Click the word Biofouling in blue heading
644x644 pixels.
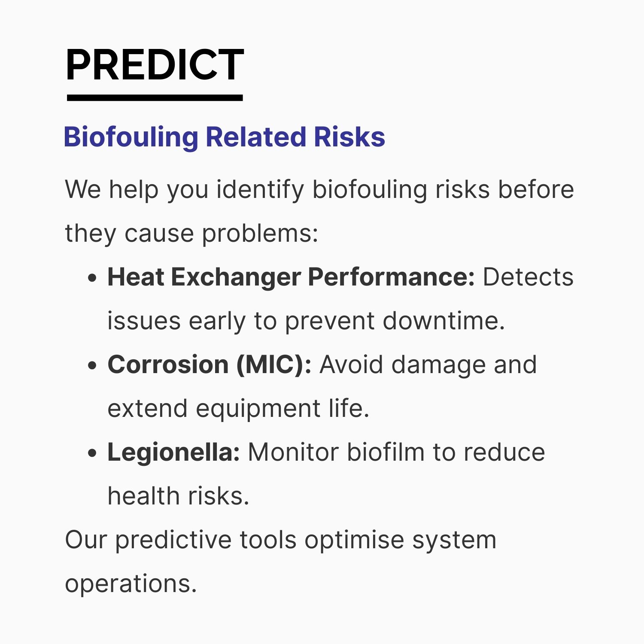(131, 137)
